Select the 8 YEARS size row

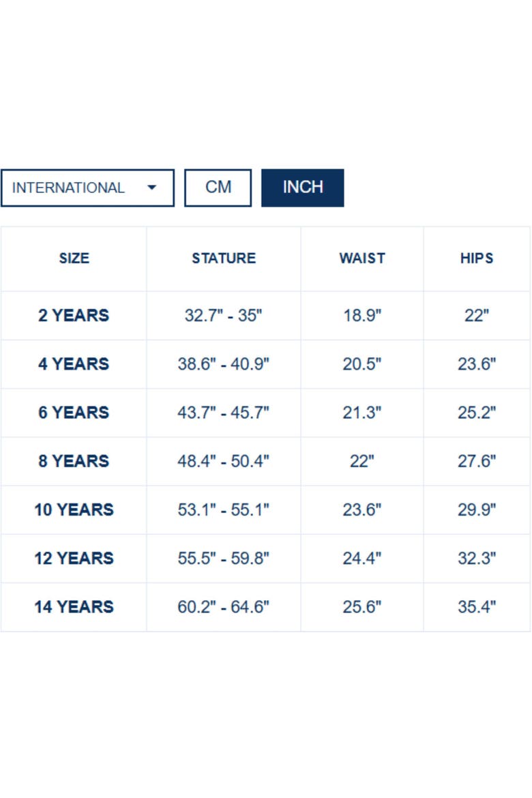pos(265,462)
